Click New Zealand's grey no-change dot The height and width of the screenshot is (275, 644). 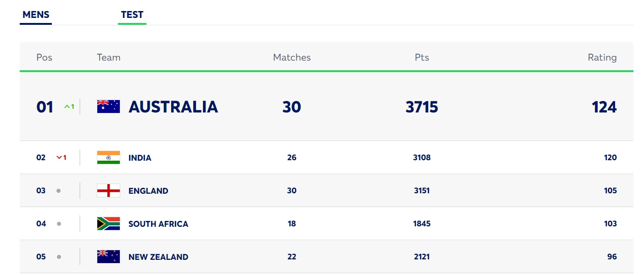pos(58,257)
